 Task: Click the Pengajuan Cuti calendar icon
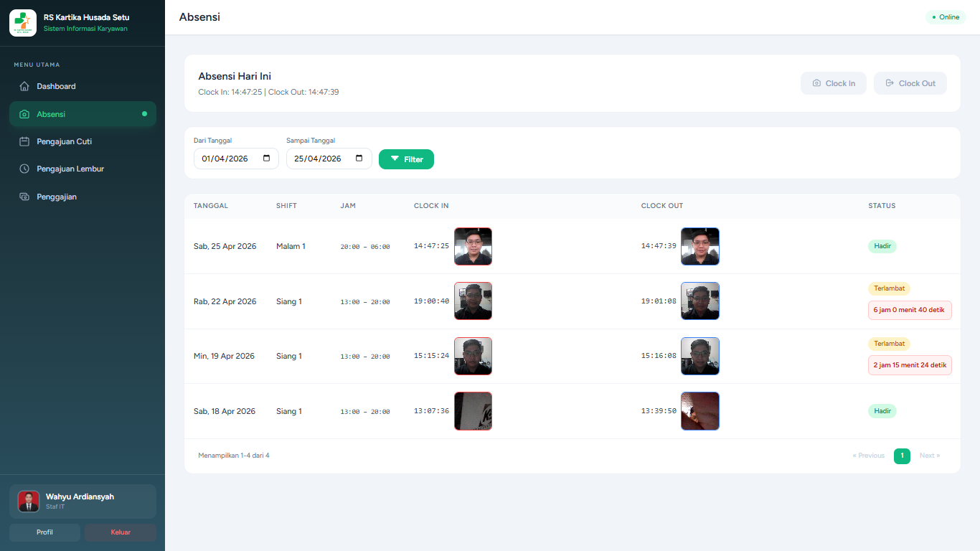tap(24, 141)
